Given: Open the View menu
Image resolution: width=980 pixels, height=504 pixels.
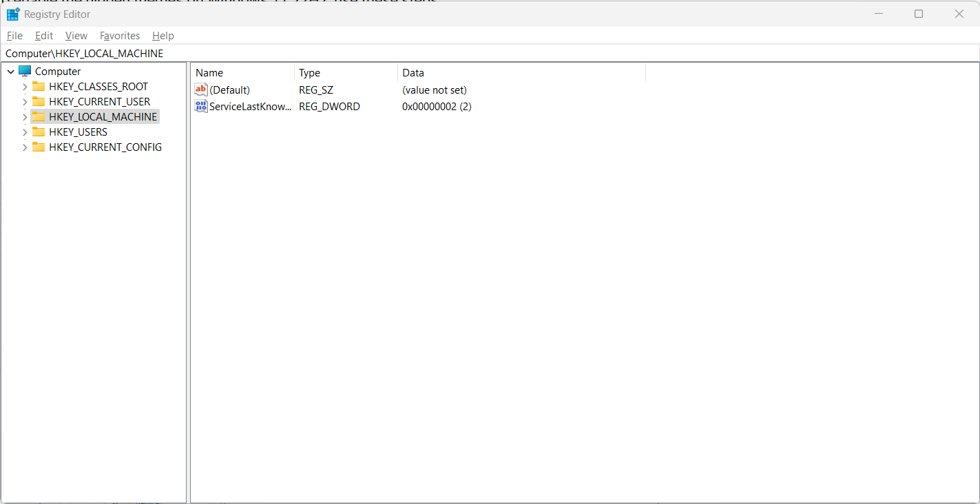Looking at the screenshot, I should tap(76, 36).
